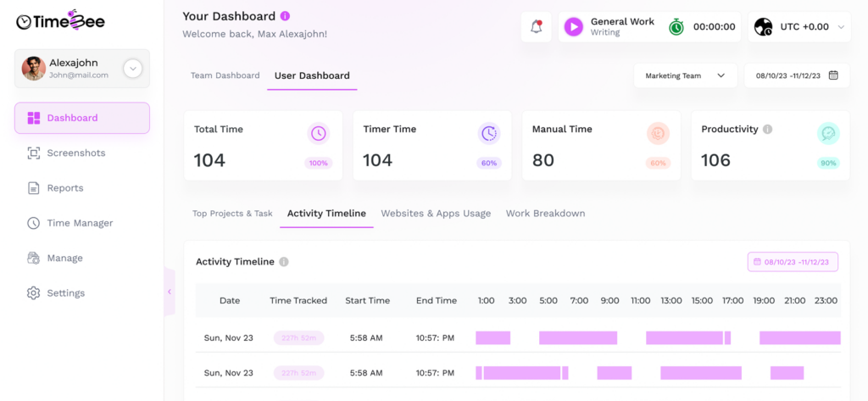Open the Websites & Apps Usage tab
Screen dimensions: 868x401
click(x=436, y=214)
